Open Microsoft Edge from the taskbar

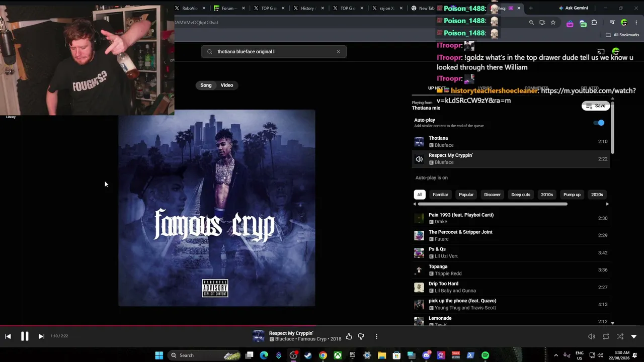[264, 355]
